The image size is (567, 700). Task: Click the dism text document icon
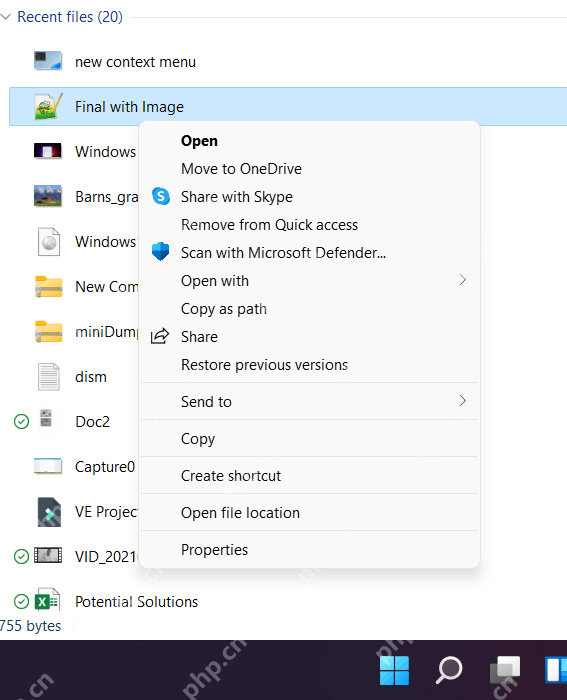click(49, 376)
